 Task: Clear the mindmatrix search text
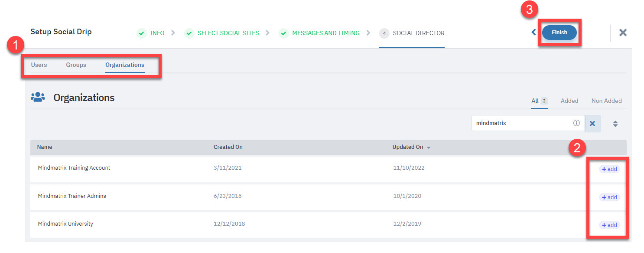pyautogui.click(x=593, y=123)
